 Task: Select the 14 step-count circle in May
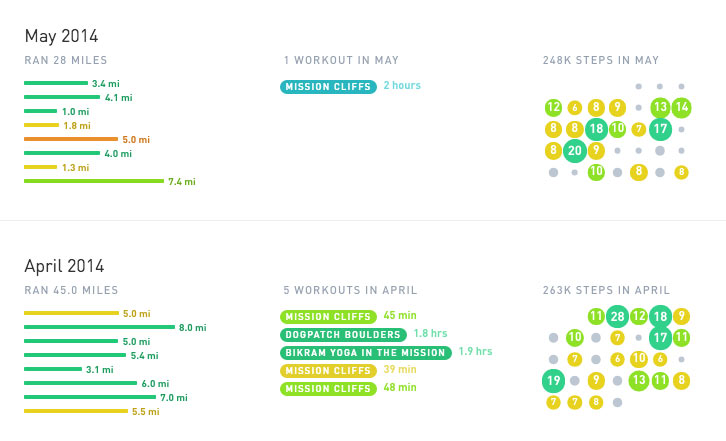681,107
